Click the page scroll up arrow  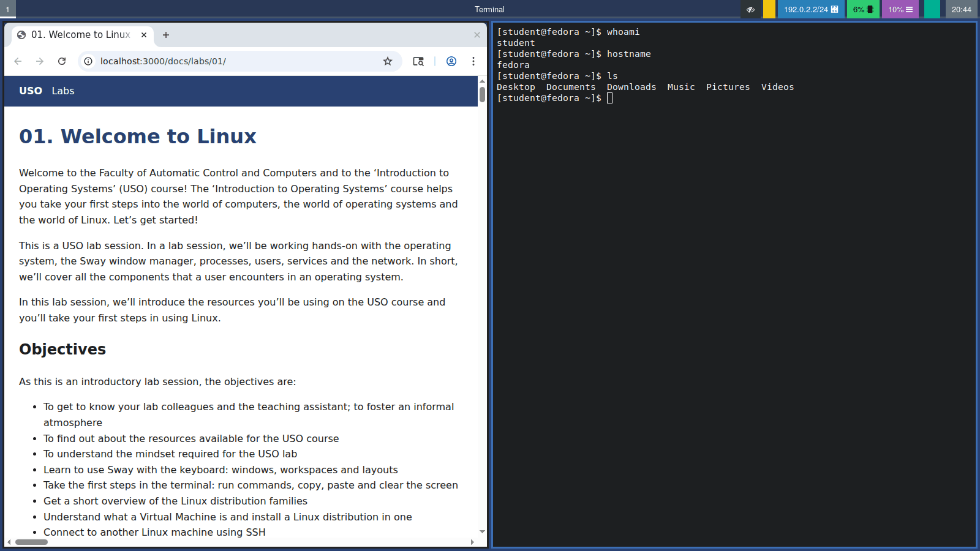[482, 81]
